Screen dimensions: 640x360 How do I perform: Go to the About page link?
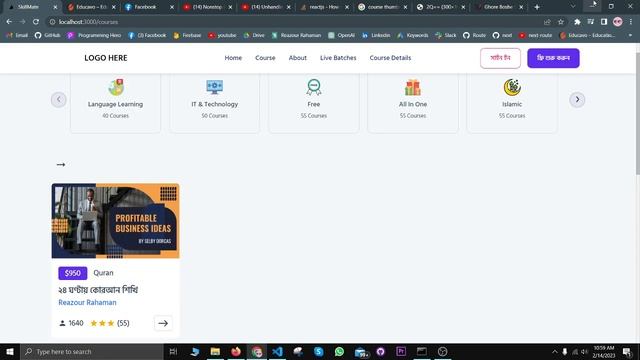click(x=298, y=58)
